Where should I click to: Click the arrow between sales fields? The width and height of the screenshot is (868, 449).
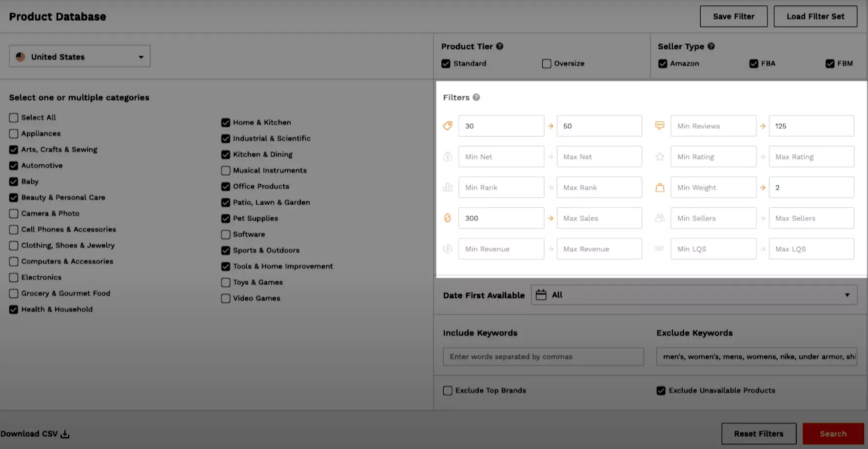click(x=551, y=218)
